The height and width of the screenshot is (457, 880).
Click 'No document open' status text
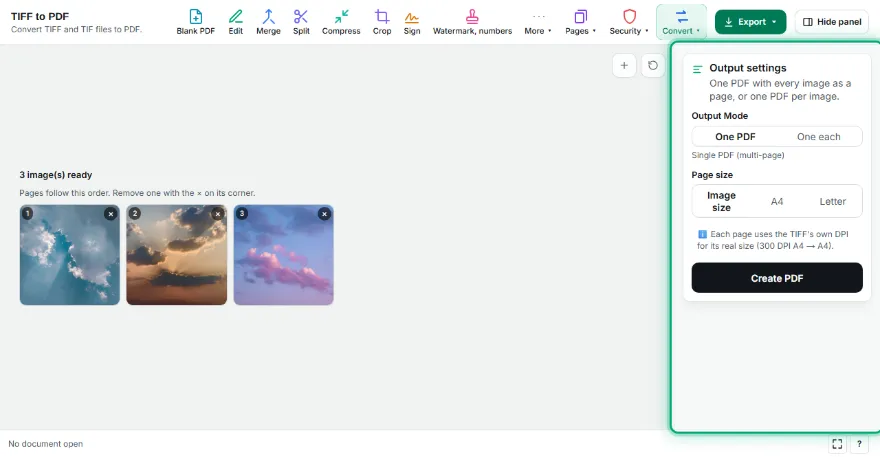coord(45,444)
